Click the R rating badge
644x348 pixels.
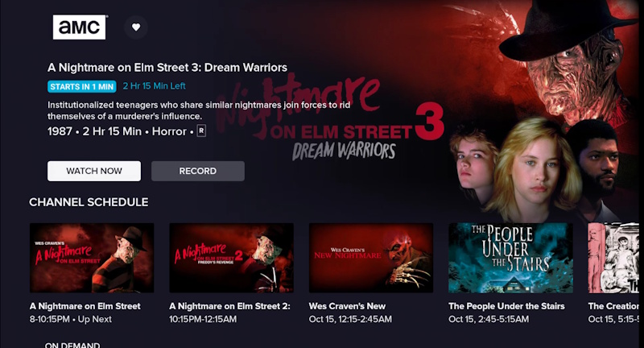[201, 130]
